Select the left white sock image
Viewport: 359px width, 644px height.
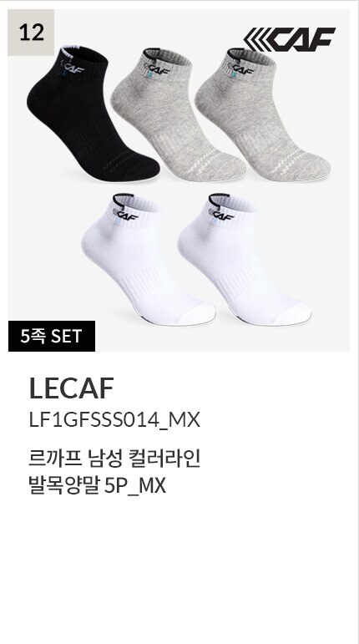(147, 260)
